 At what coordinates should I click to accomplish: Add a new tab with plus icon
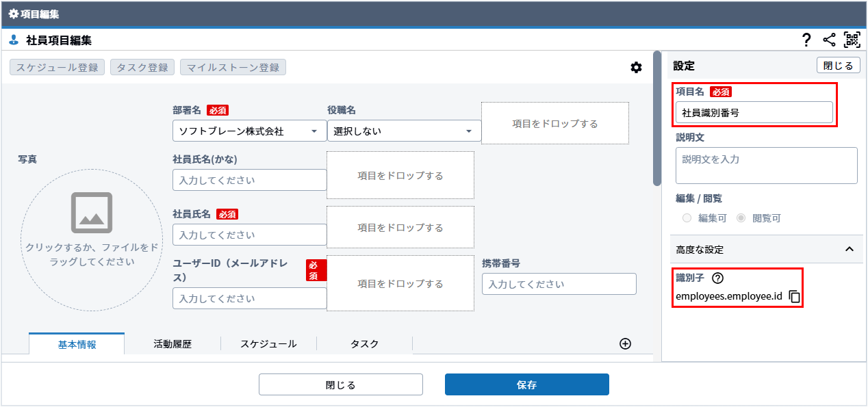click(x=624, y=343)
